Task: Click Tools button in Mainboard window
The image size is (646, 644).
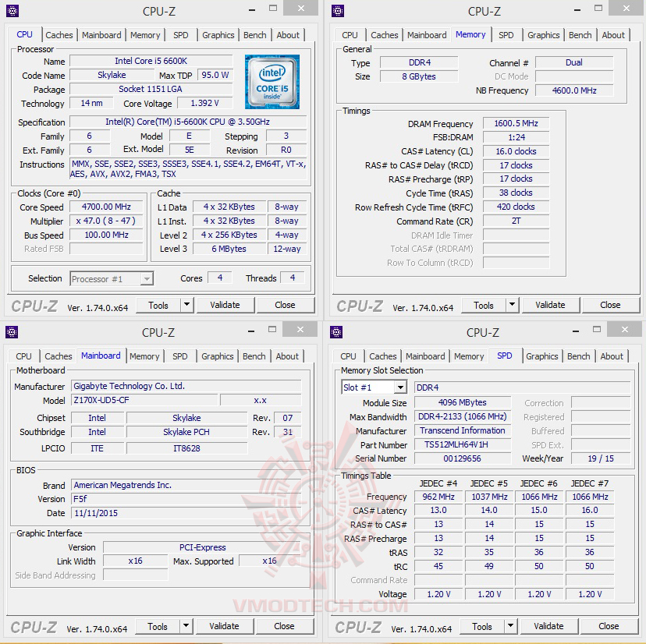Action: [158, 626]
